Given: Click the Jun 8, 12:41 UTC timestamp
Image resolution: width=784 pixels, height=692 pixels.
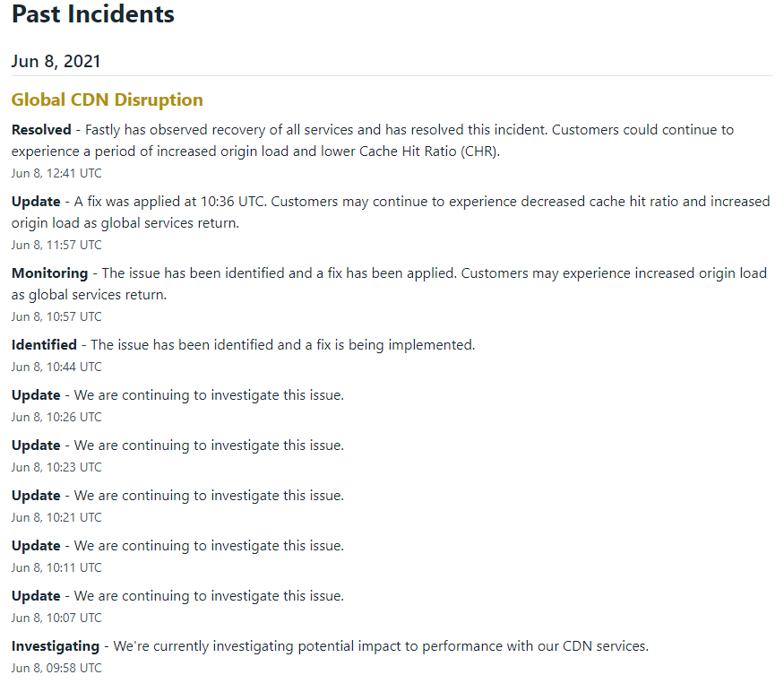Looking at the screenshot, I should click(x=56, y=173).
